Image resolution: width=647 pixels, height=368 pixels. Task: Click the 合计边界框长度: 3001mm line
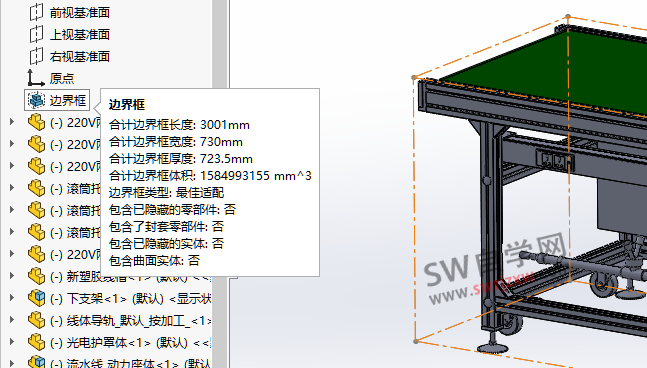point(179,125)
